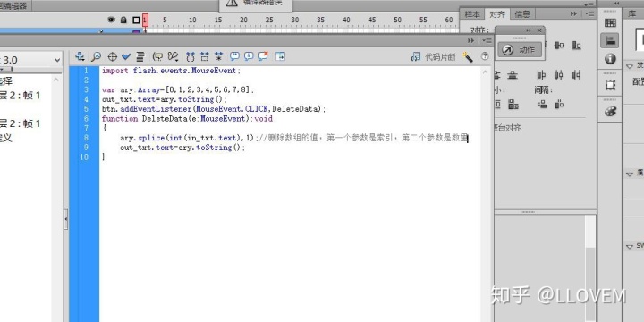This screenshot has height=322, width=644.
Task: Click Collapse between braces icon
Action: coord(191,56)
